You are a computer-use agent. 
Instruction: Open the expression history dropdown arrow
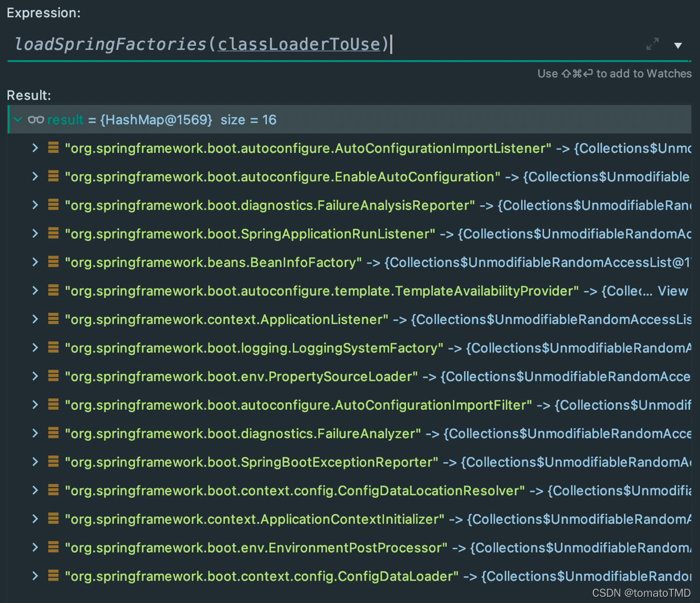678,45
